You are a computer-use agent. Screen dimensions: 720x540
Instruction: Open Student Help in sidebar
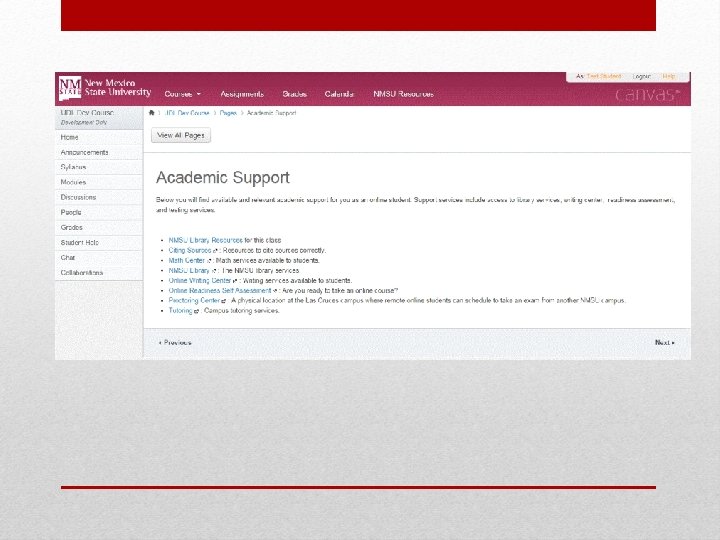(x=79, y=242)
